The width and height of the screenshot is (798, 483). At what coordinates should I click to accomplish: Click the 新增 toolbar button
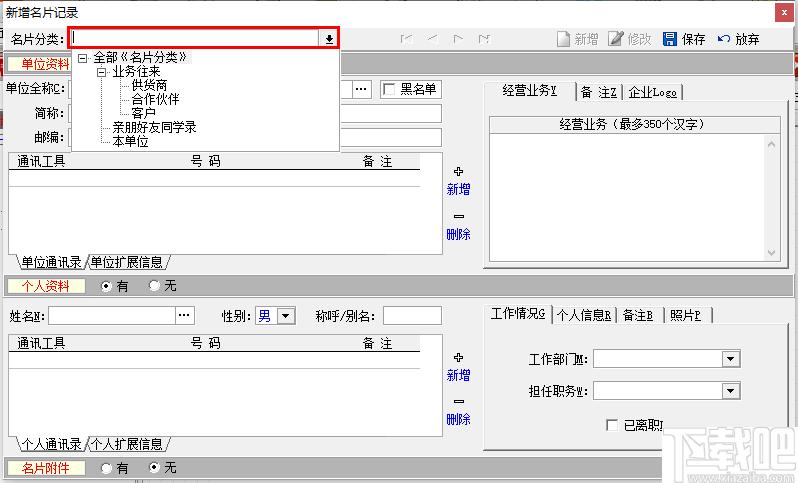[x=577, y=39]
